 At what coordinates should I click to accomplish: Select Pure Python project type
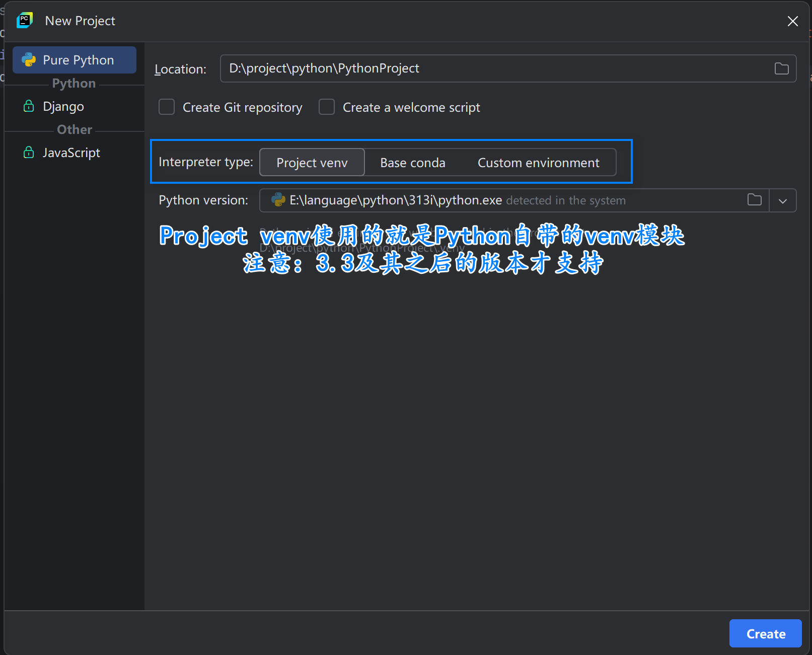click(75, 60)
